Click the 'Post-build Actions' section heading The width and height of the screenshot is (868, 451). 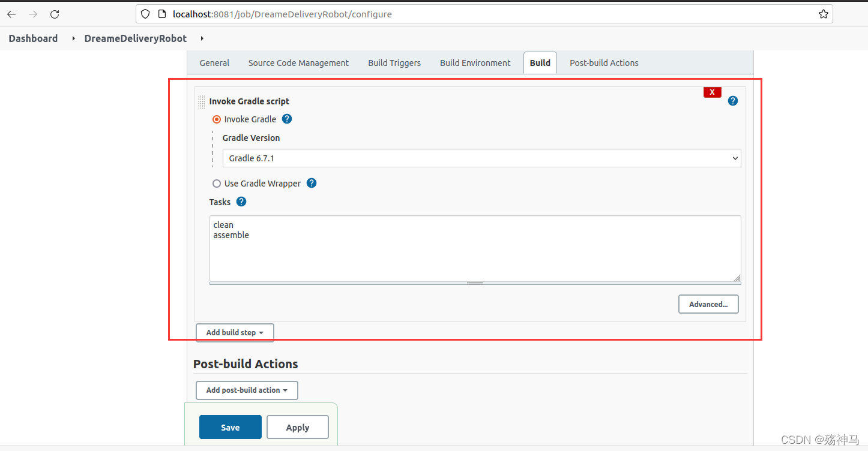[246, 364]
